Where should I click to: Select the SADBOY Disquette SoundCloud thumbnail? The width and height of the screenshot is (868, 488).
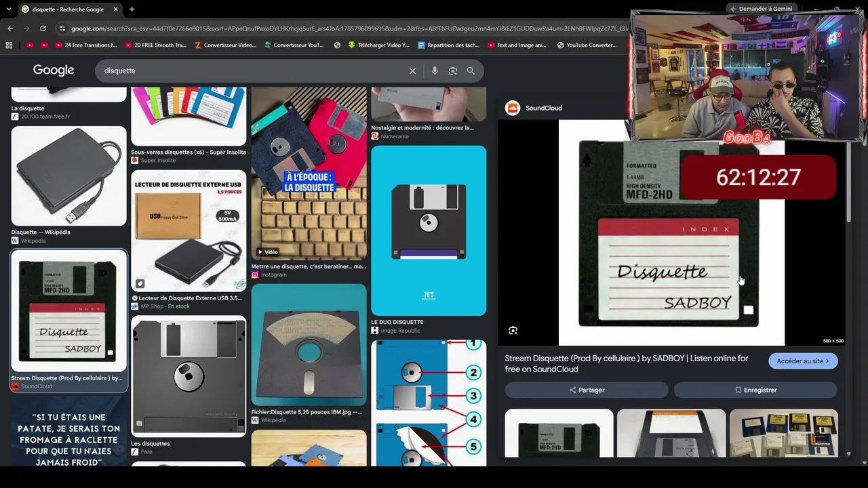tap(68, 310)
